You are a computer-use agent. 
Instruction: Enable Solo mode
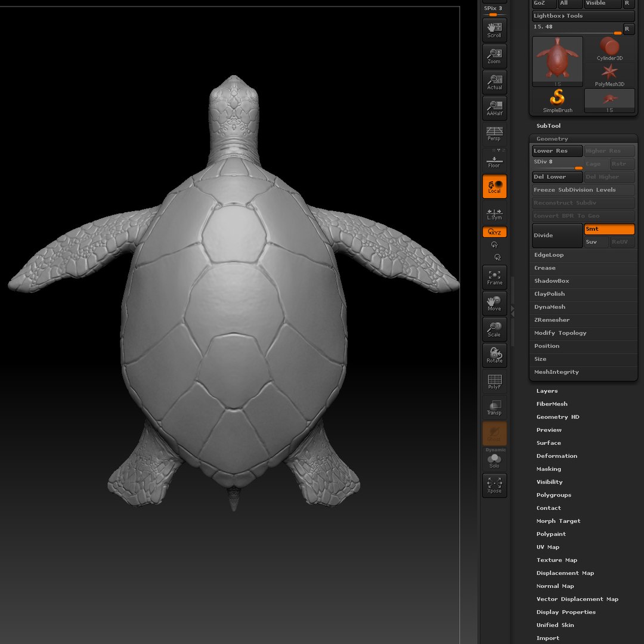(494, 460)
